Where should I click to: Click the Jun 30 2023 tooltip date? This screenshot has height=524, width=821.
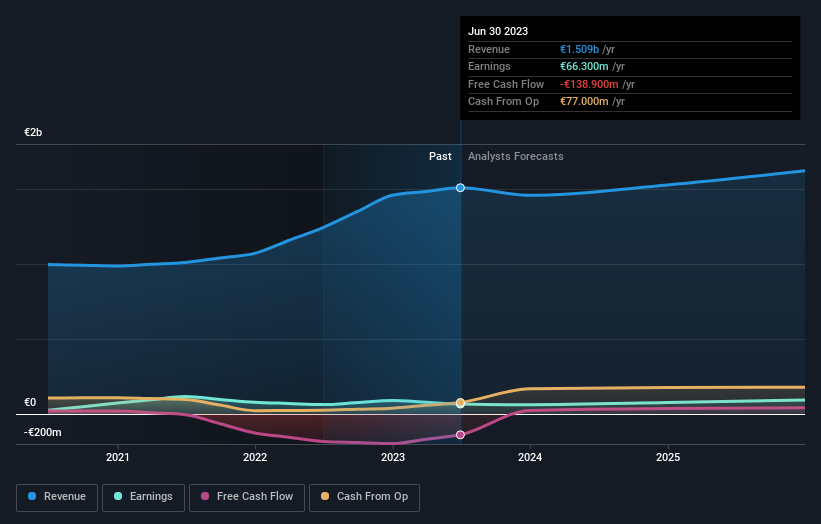coord(498,31)
